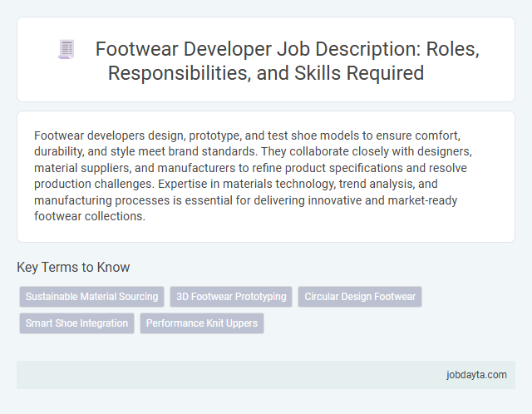Viewport: 532px width, 414px height.
Task: Click the paragraph starting 'Footwear developers design'
Action: click(253, 175)
